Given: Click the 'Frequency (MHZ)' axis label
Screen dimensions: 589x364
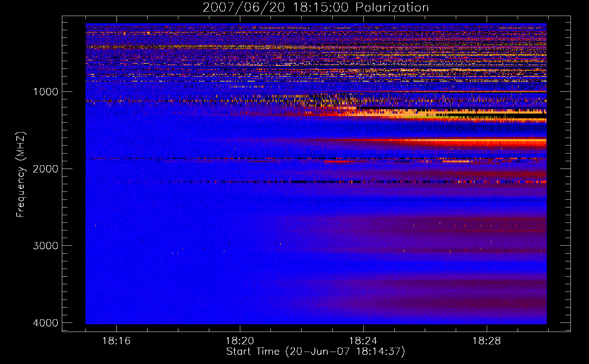Looking at the screenshot, I should (x=21, y=175).
